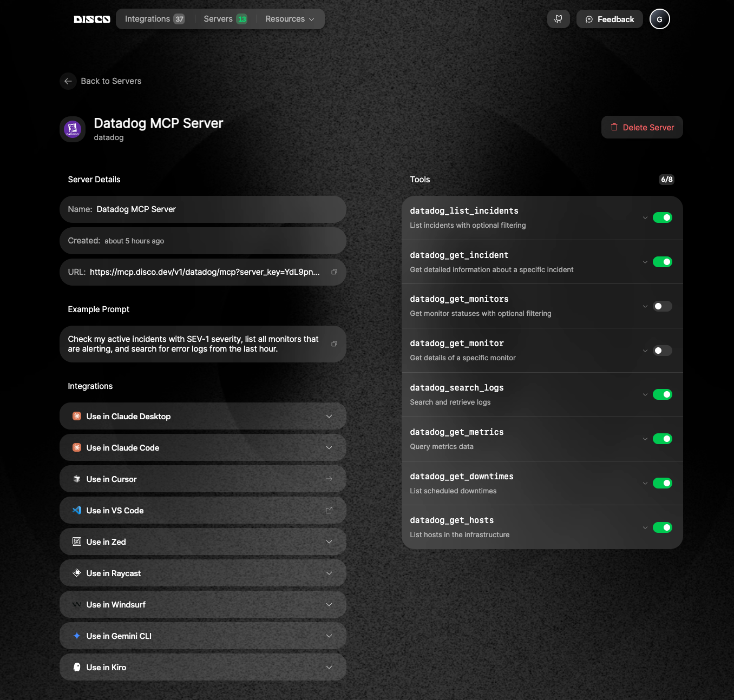Toggle off datadog_search_logs
The image size is (734, 700).
click(x=663, y=394)
